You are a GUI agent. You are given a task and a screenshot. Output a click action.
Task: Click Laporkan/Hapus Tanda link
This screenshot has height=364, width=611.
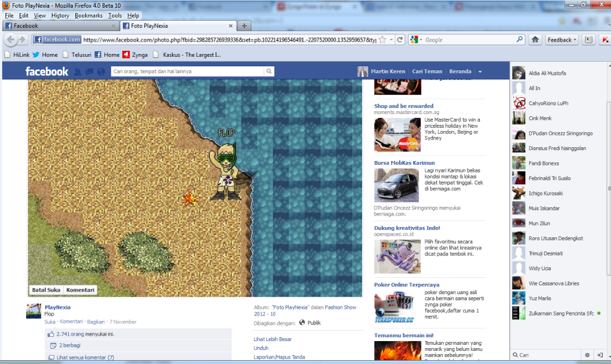point(280,357)
